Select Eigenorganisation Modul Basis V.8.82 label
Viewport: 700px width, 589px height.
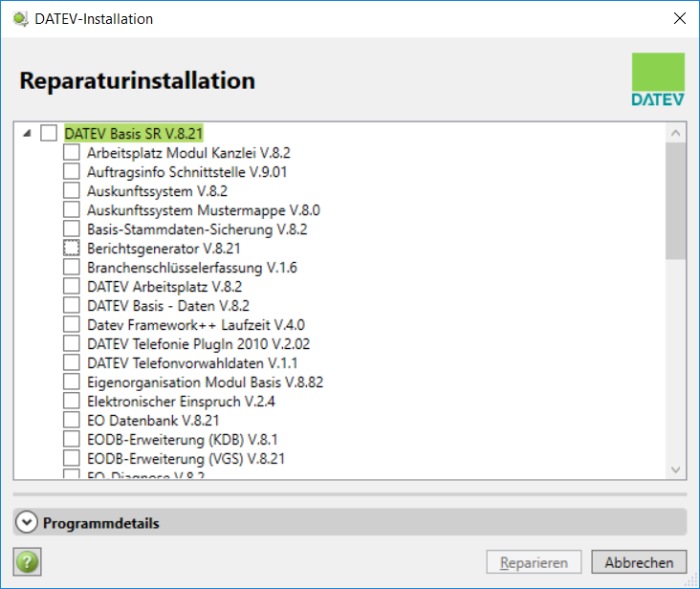(206, 382)
